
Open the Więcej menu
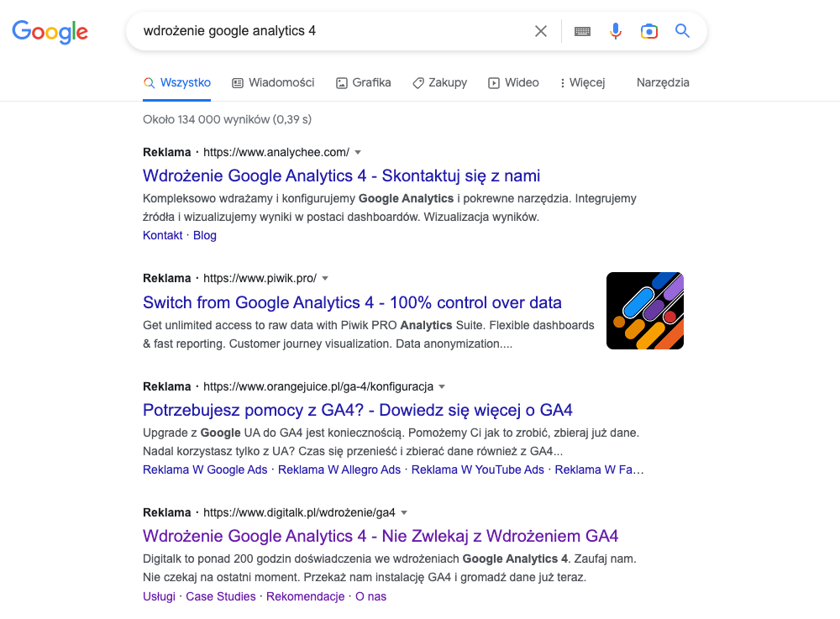click(x=582, y=82)
